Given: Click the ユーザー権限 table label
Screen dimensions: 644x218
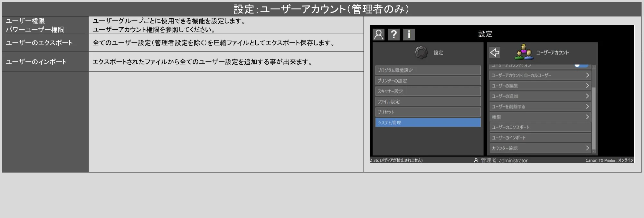Looking at the screenshot, I should pyautogui.click(x=25, y=21).
